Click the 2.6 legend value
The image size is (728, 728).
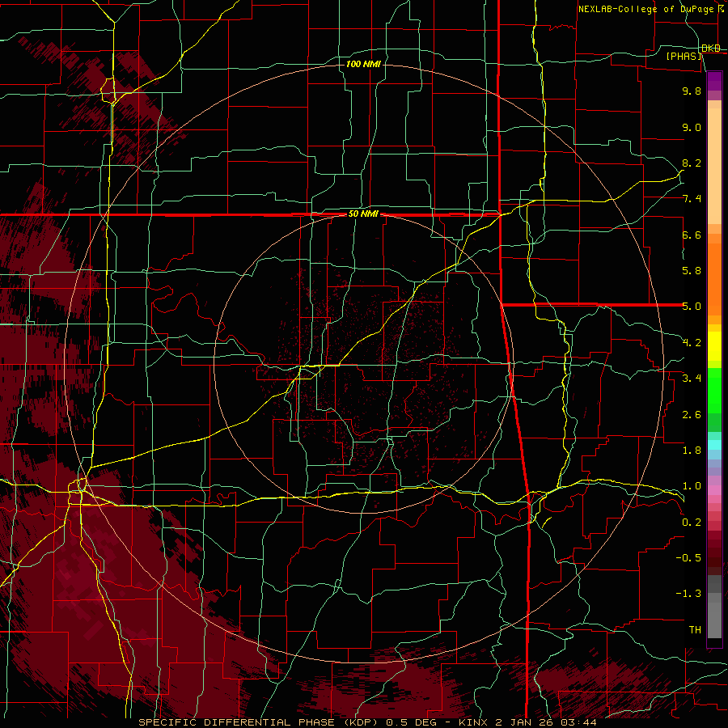692,415
